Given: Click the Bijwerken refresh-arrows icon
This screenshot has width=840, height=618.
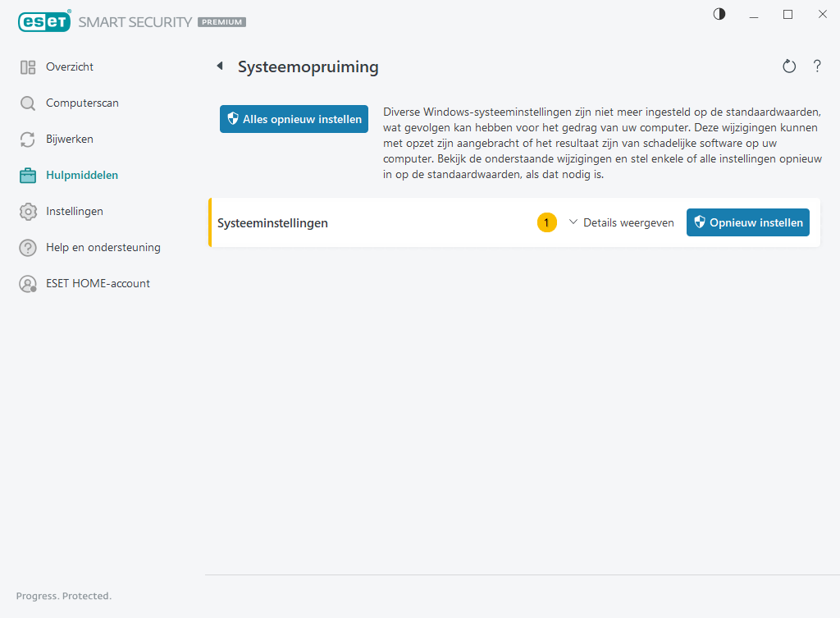Looking at the screenshot, I should click(x=27, y=139).
